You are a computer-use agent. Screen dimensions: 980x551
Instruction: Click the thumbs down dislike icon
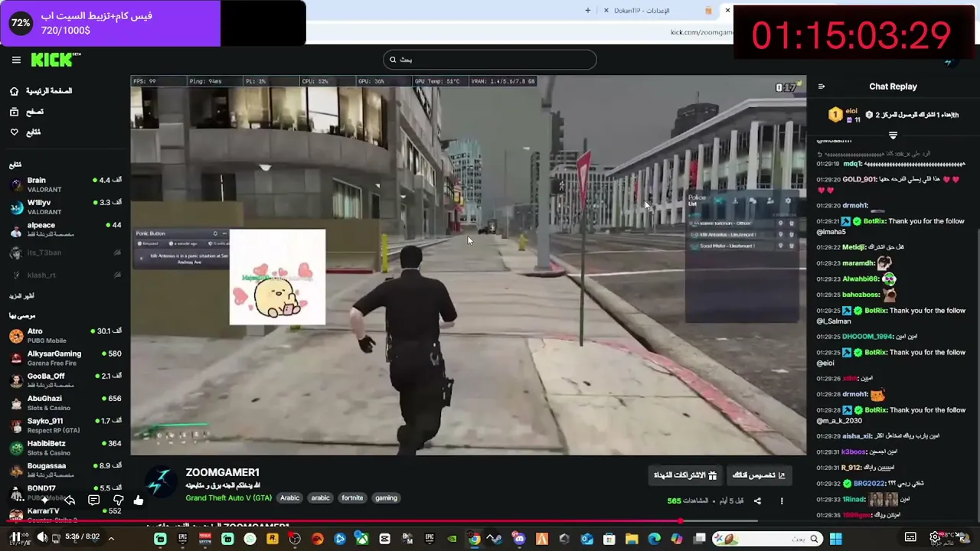[118, 500]
